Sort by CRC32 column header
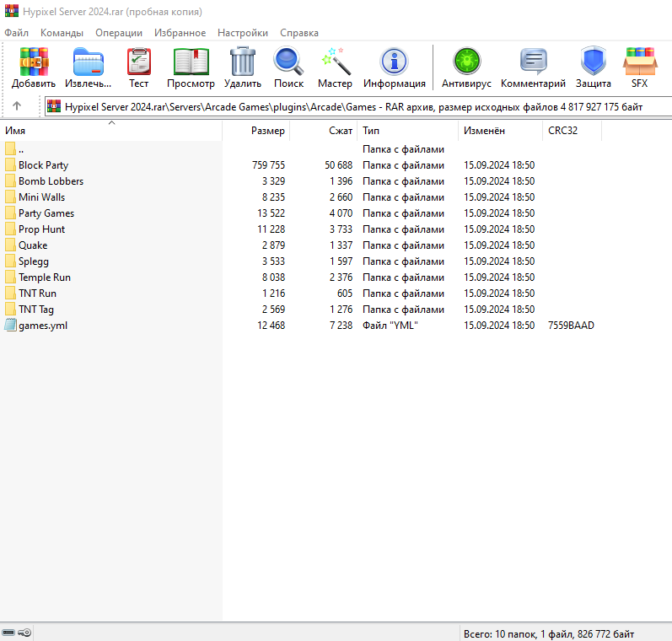 pyautogui.click(x=573, y=131)
